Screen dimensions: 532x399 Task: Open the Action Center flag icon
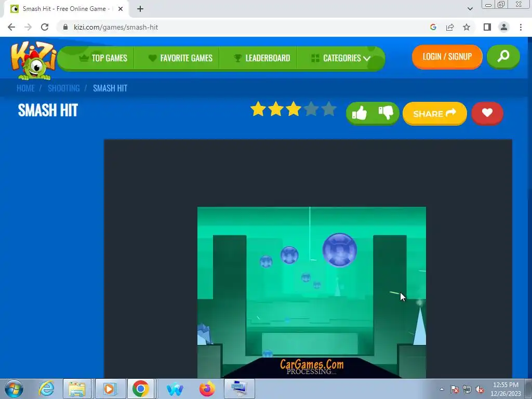455,389
